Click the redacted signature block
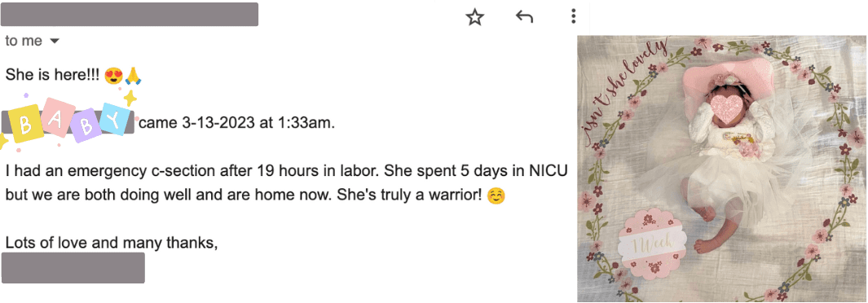 pyautogui.click(x=73, y=268)
